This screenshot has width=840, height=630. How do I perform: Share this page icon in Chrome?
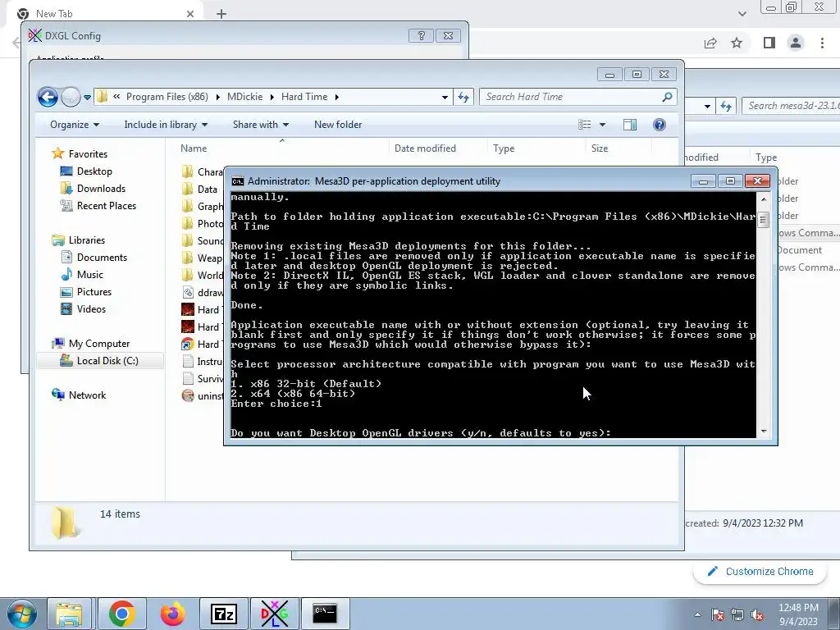point(710,43)
